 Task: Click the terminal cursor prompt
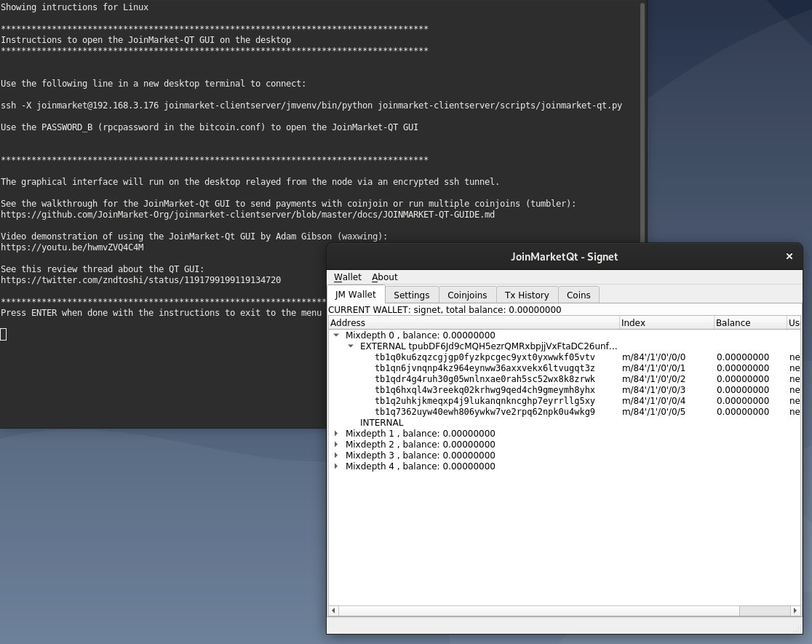tap(4, 334)
